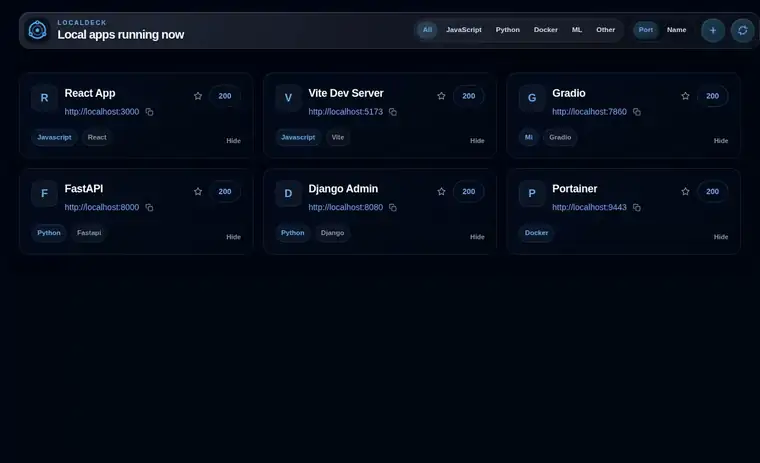Click the F avatar of FastAPI

click(x=44, y=193)
